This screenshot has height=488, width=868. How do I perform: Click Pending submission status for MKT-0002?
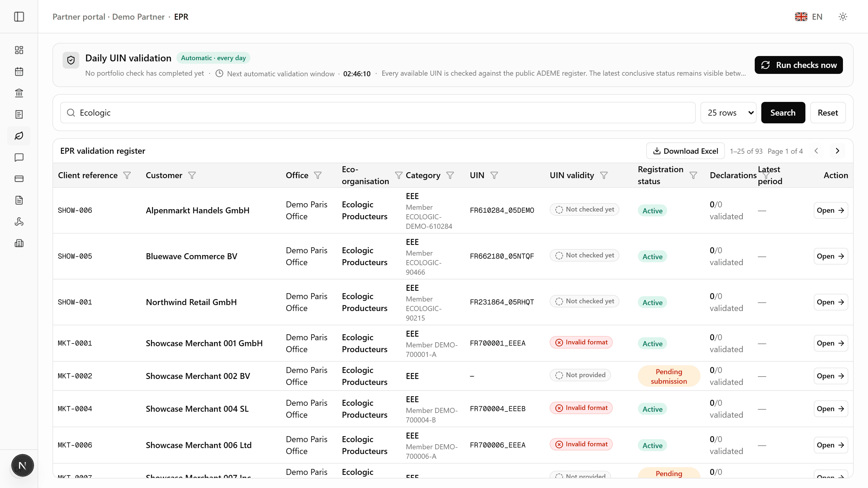669,376
